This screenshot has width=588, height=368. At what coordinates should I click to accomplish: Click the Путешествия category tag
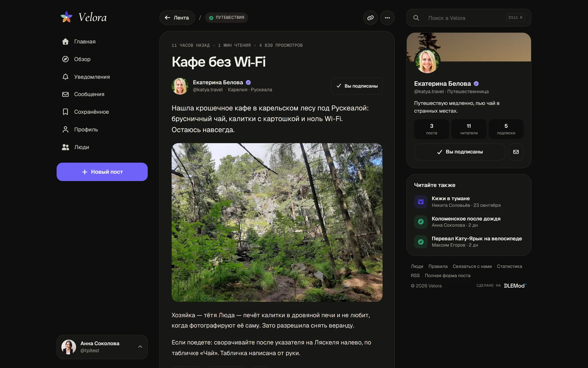point(226,18)
